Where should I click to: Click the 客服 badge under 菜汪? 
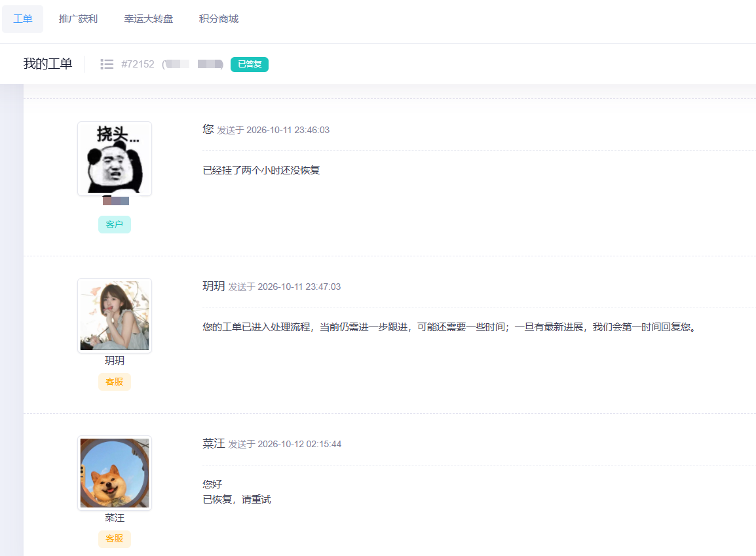[x=114, y=539]
